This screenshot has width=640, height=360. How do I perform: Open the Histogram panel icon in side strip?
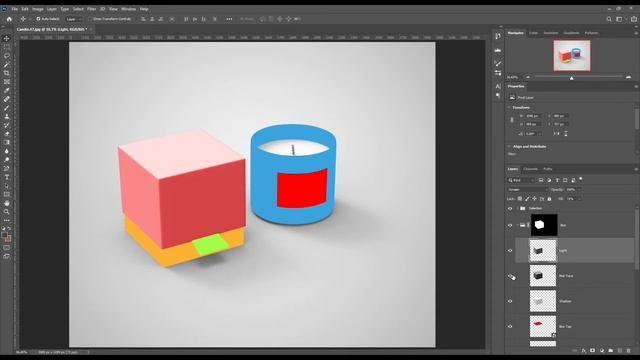[498, 50]
